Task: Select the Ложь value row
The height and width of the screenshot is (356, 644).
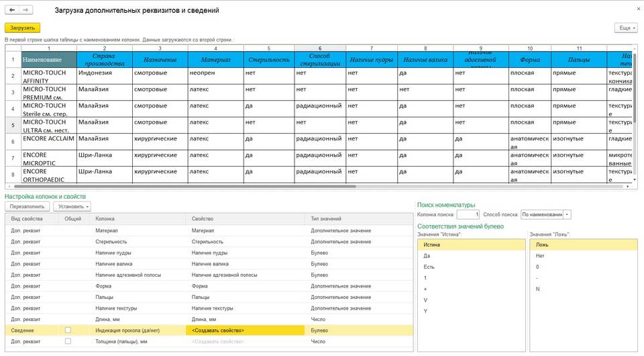Action: (x=583, y=244)
